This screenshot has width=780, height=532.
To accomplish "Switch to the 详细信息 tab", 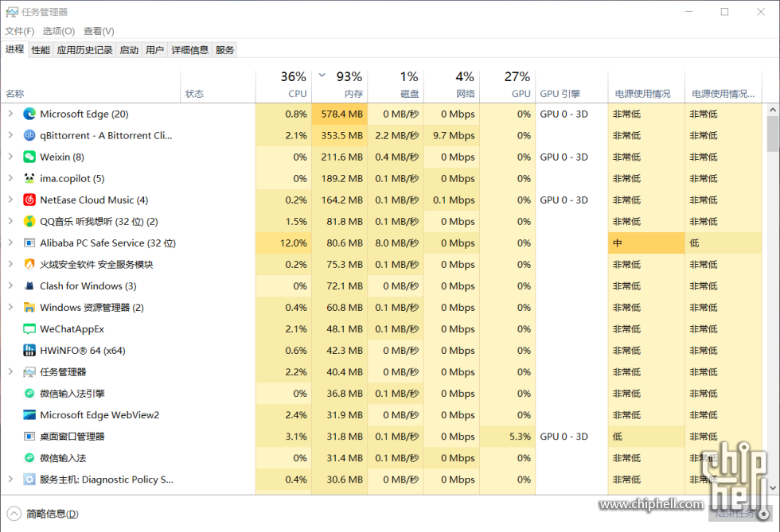I will (189, 50).
